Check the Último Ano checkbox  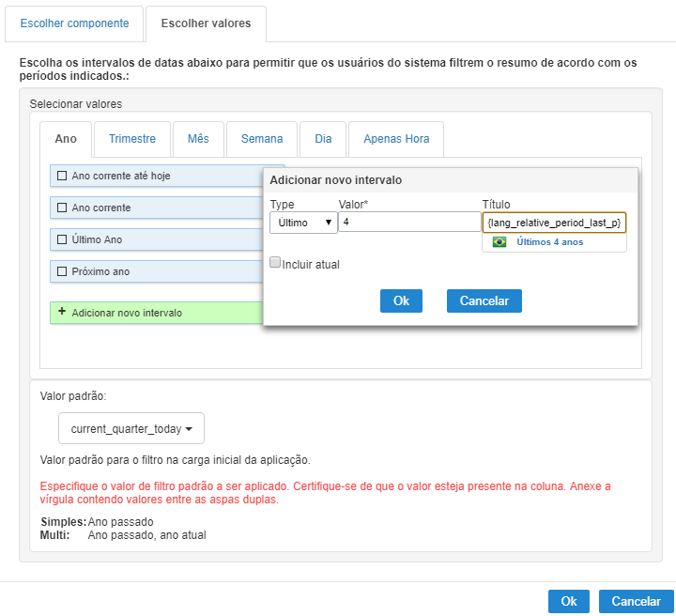click(62, 239)
